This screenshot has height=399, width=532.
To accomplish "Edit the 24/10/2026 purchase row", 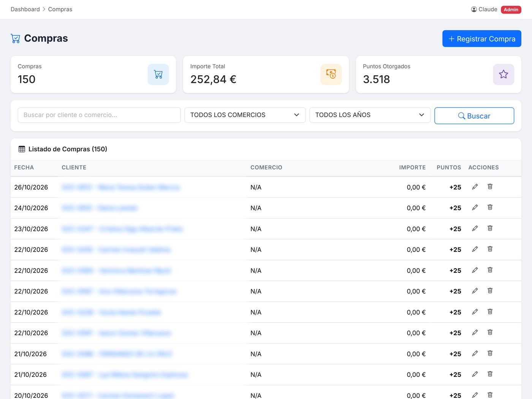I will point(475,207).
